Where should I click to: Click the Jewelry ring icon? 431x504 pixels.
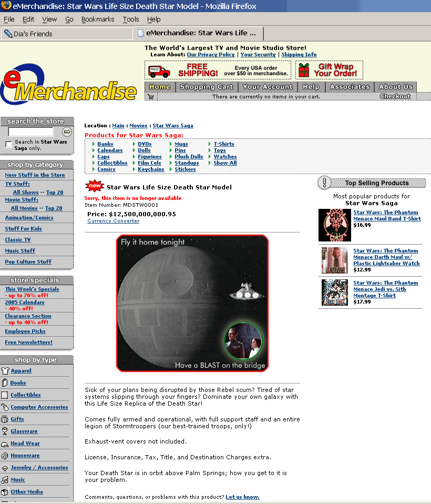(5, 468)
